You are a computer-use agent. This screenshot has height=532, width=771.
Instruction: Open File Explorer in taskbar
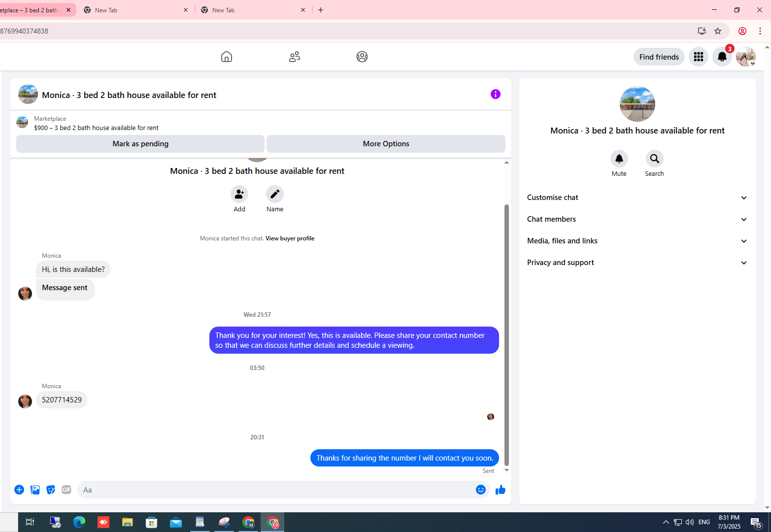[128, 522]
